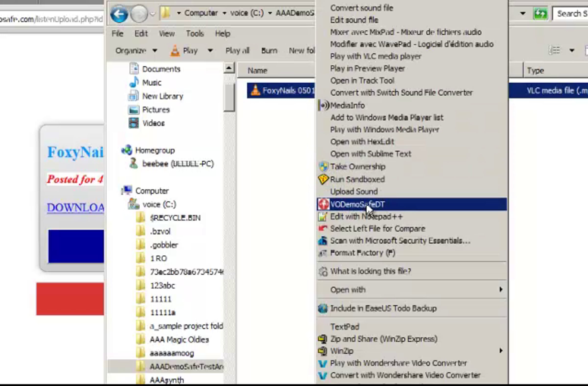The image size is (588, 386).
Task: Click the Take Ownership shield icon
Action: [323, 167]
